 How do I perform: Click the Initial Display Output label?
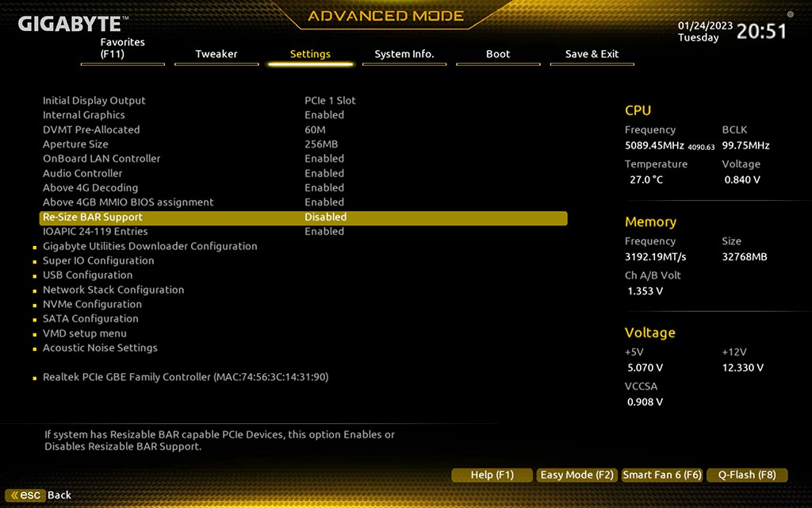[94, 101]
